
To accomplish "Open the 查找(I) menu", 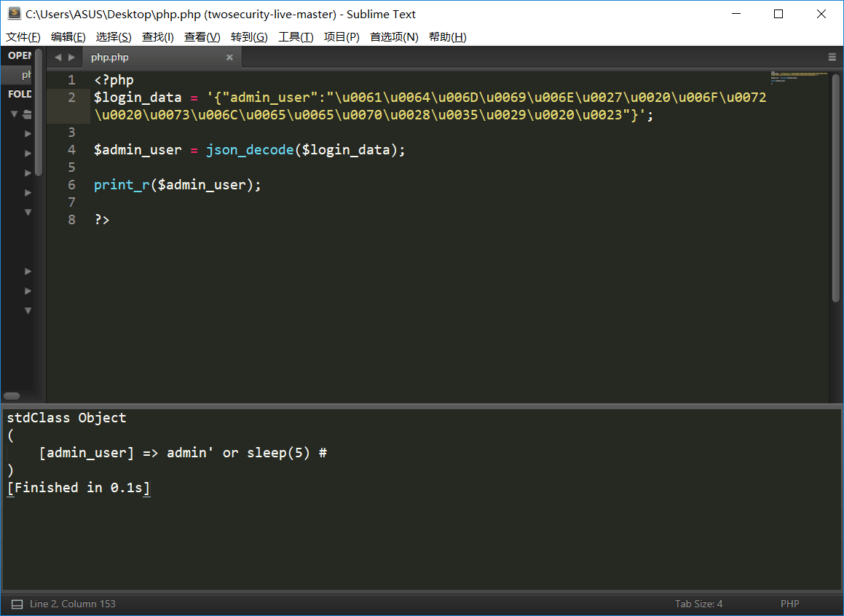I will point(158,37).
